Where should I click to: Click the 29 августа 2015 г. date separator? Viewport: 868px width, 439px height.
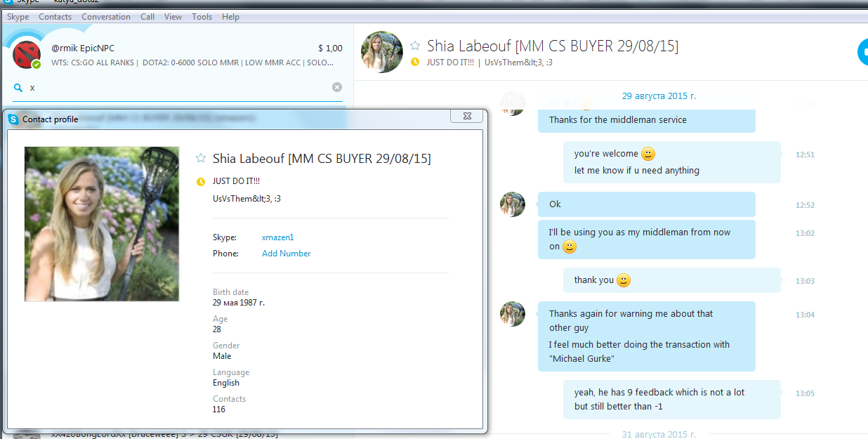[659, 96]
